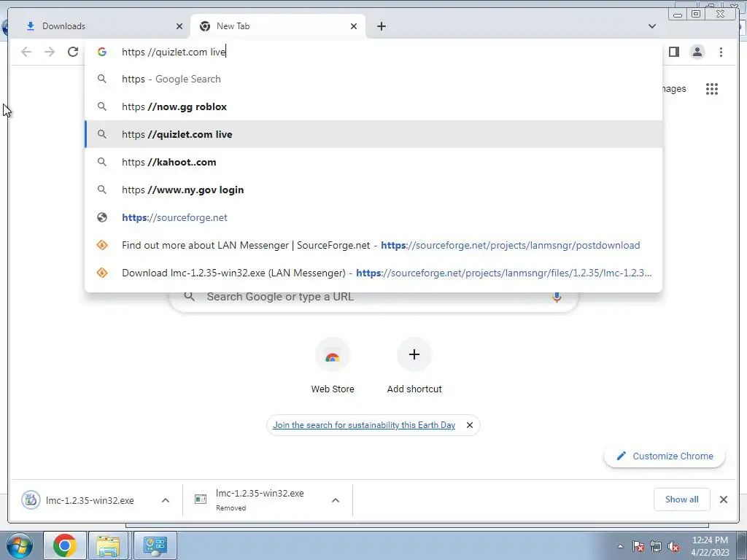Select 'https //now.gg roblox' suggestion
Viewport: 747px width, 560px height.
coord(373,106)
